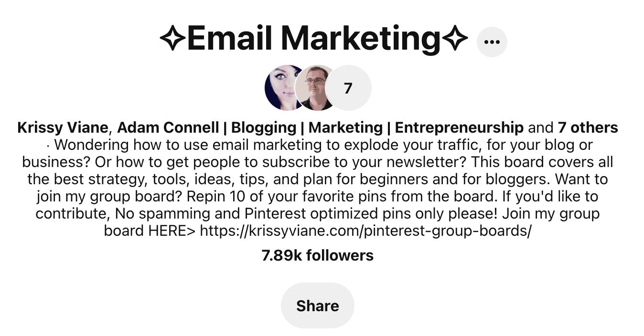Click Adam Connell's profile avatar
Viewport: 644px width, 336px height.
pos(314,88)
